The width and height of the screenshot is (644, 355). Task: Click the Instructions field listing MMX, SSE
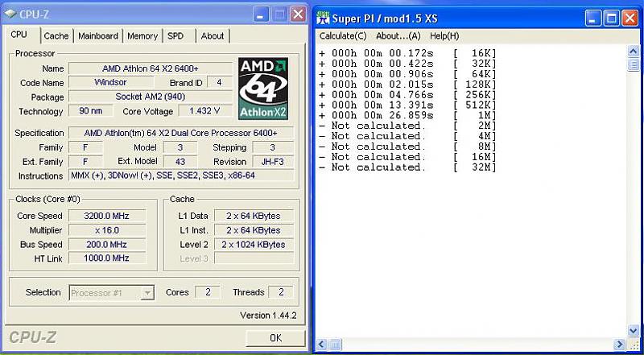(181, 175)
